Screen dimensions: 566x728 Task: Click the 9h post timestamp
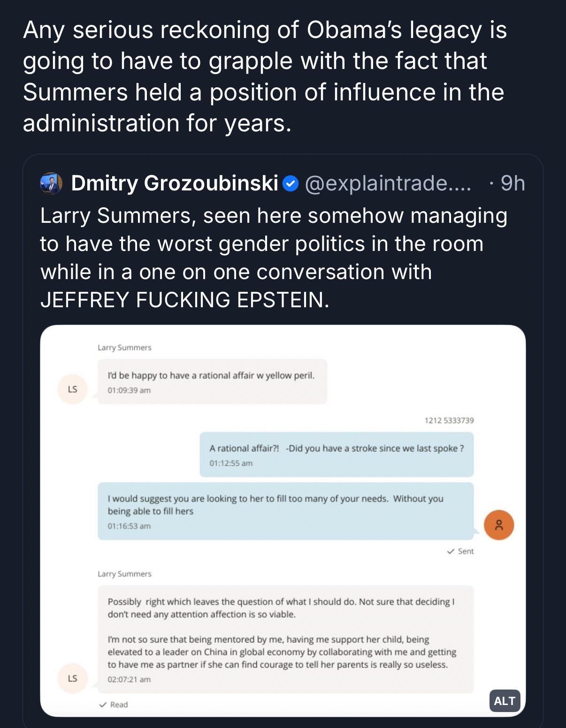pos(512,183)
